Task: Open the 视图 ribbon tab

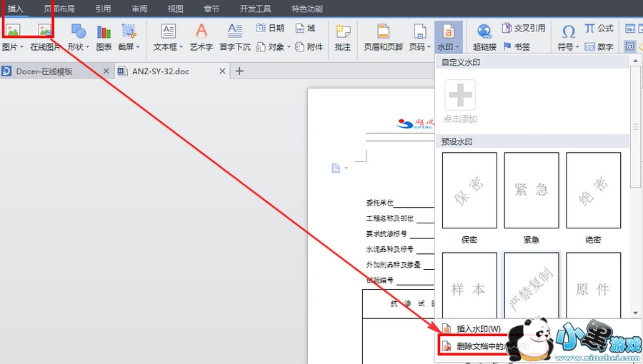Action: point(176,9)
